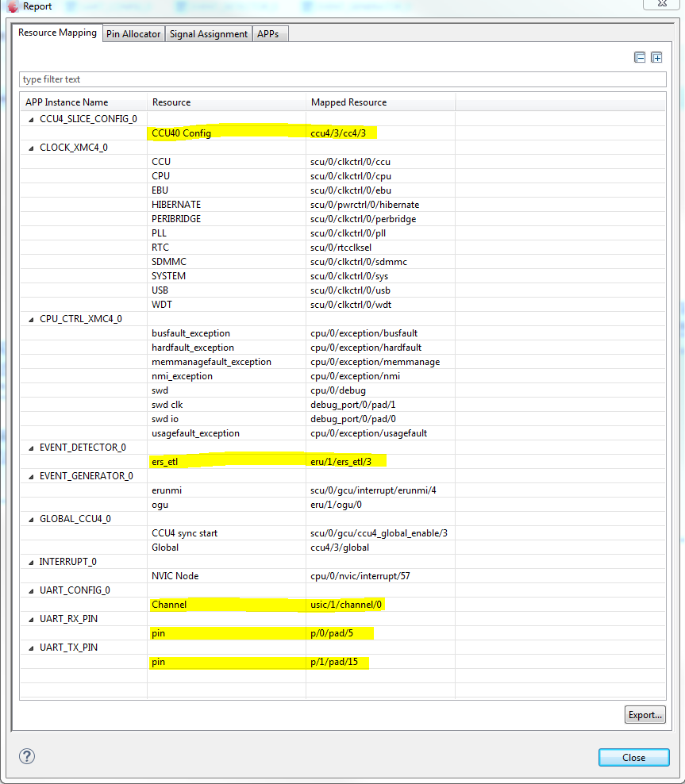Screen dimensions: 685x784
Task: Collapse the CPU_CTRL_XMC4_0 node
Action: (31, 320)
